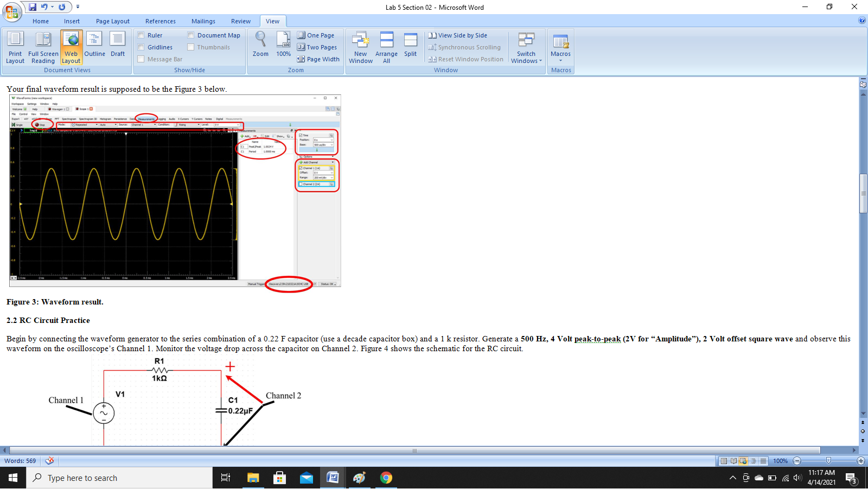Click the Arrange All button
The width and height of the screenshot is (868, 495).
tap(386, 47)
